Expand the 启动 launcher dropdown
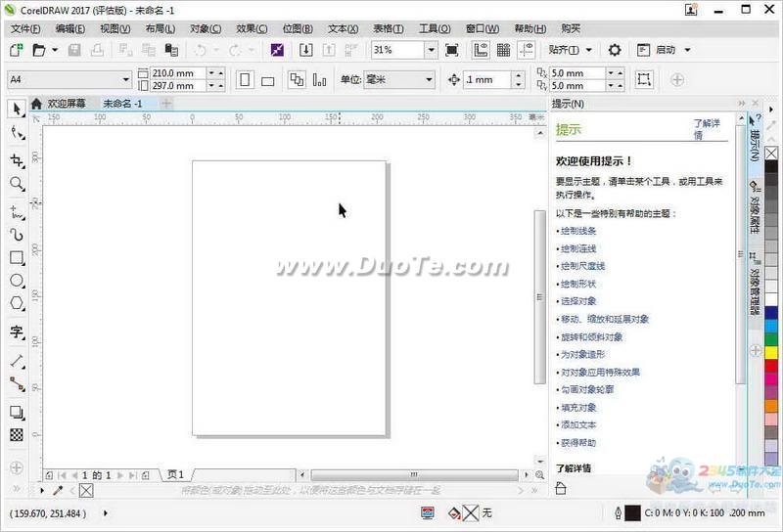 click(688, 50)
